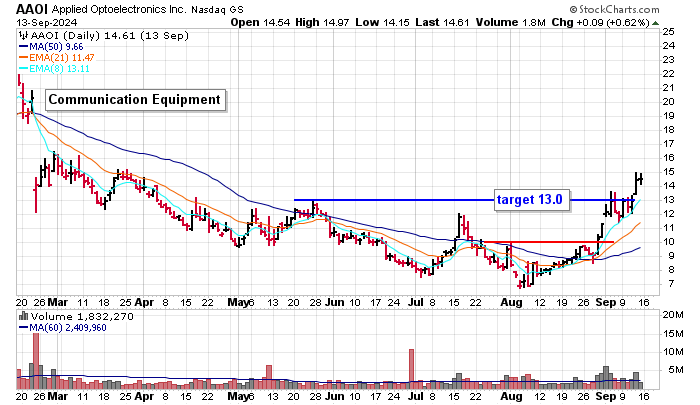Click the Last 14.61 value

pyautogui.click(x=442, y=22)
